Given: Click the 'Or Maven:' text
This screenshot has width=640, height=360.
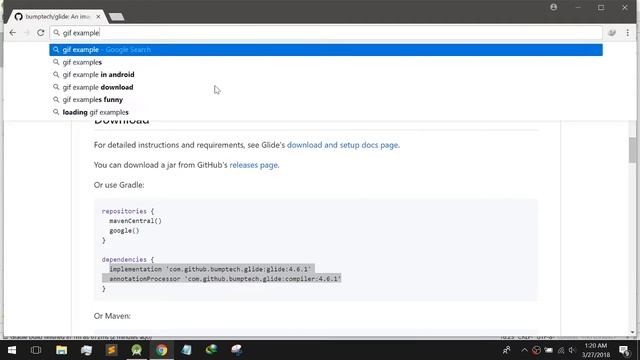Looking at the screenshot, I should (112, 316).
